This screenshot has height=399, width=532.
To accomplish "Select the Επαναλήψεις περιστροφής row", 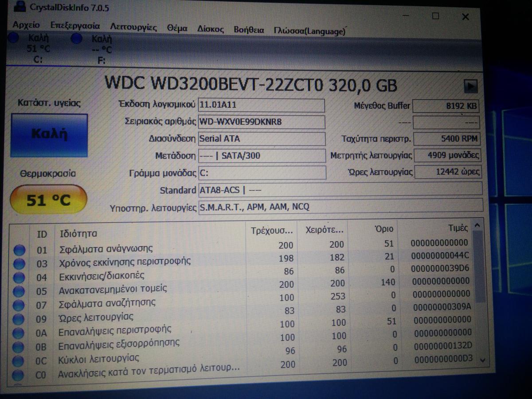I will click(x=242, y=327).
